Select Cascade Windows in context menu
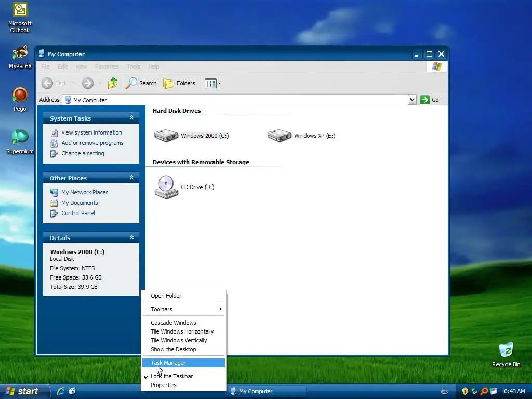 click(x=183, y=323)
